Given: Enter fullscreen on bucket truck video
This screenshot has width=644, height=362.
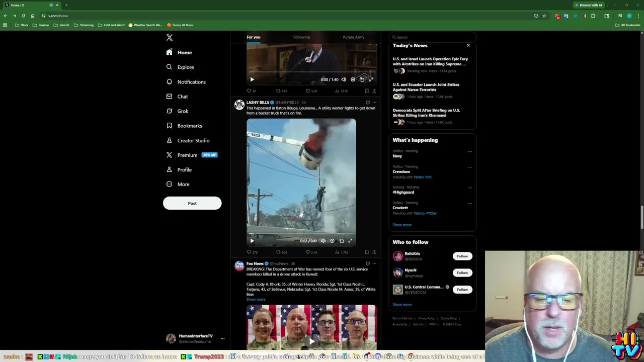Looking at the screenshot, I should (350, 241).
